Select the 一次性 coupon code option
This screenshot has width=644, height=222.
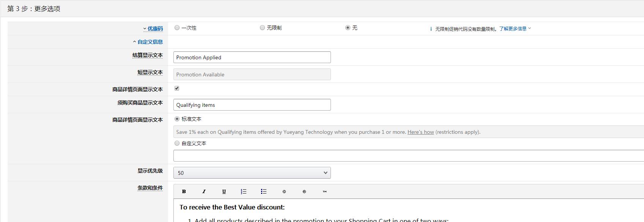point(177,28)
